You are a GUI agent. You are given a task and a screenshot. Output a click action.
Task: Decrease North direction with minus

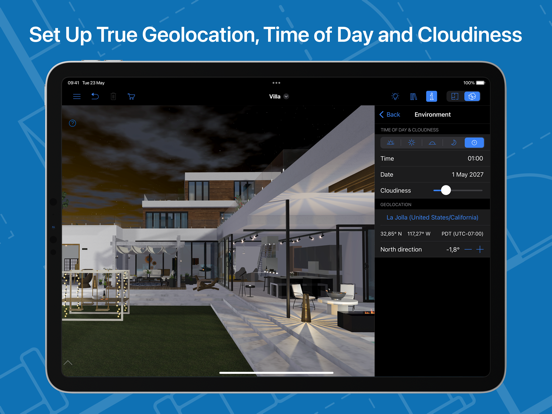point(468,250)
